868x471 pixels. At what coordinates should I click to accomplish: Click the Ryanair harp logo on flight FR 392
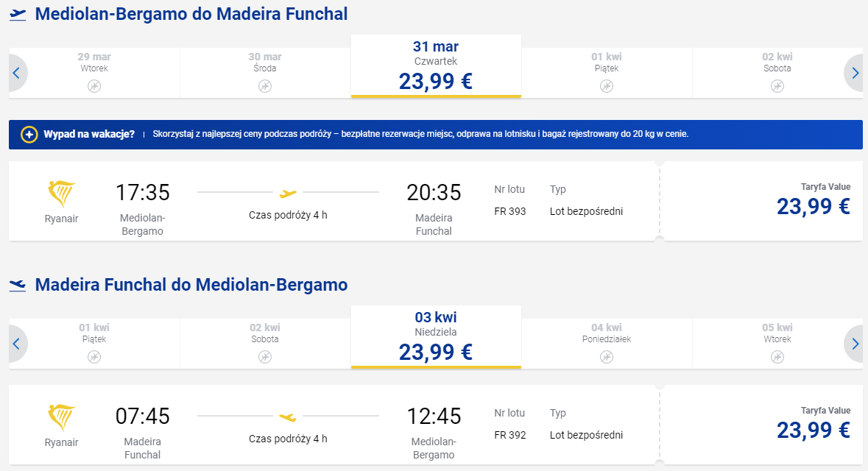tap(61, 417)
